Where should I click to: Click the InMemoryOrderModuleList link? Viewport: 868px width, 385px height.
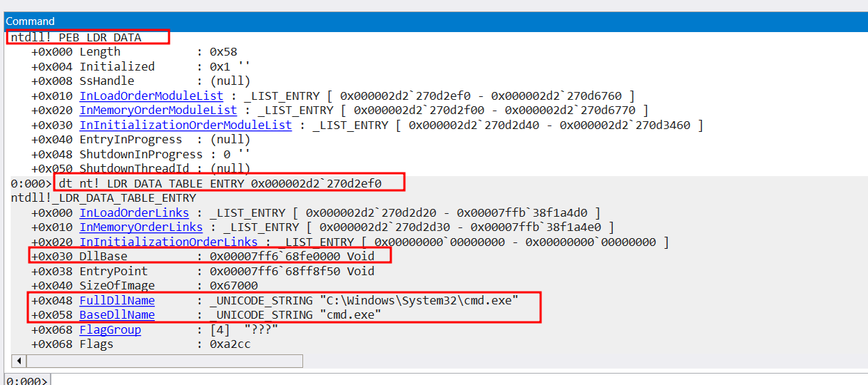coord(158,111)
